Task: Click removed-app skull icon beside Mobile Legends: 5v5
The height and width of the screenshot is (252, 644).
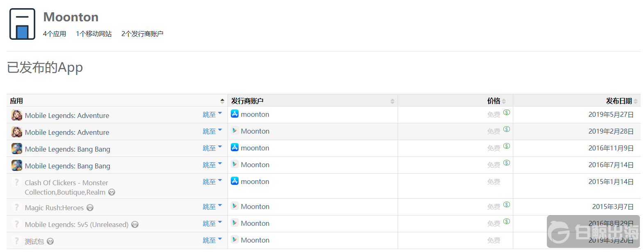Action: 135,225
